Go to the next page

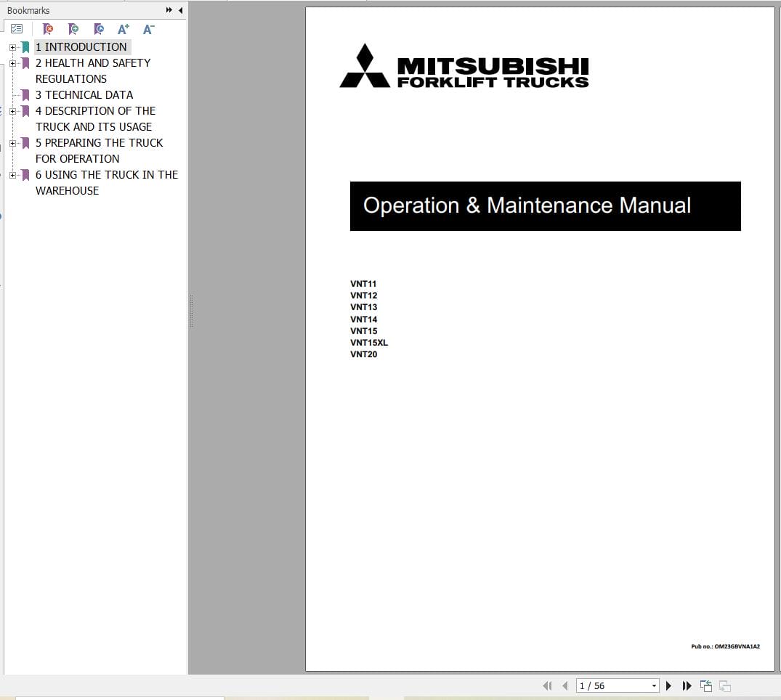point(668,685)
